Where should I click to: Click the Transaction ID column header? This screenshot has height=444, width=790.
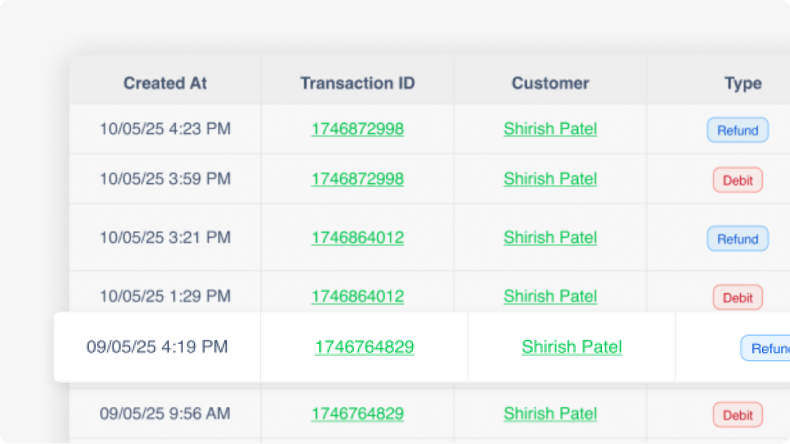357,83
